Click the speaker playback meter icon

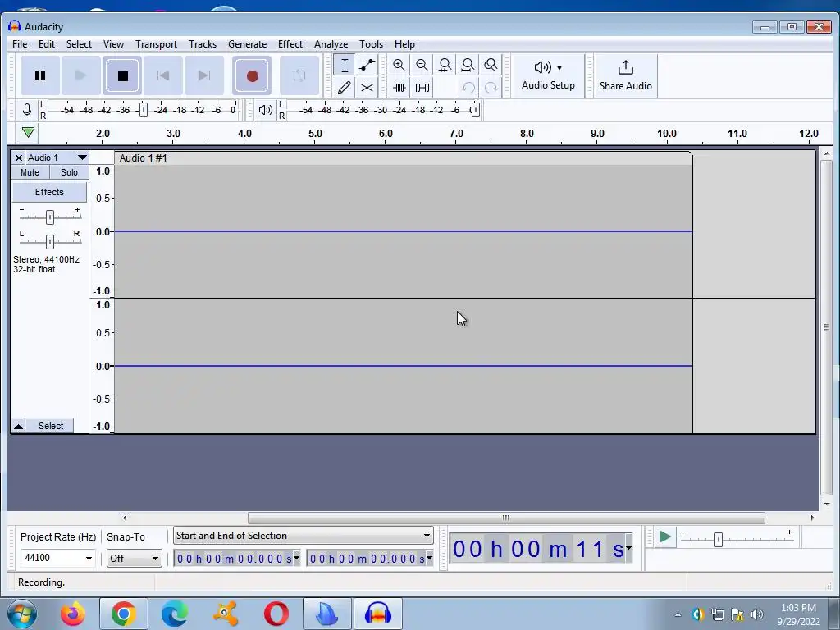(265, 110)
